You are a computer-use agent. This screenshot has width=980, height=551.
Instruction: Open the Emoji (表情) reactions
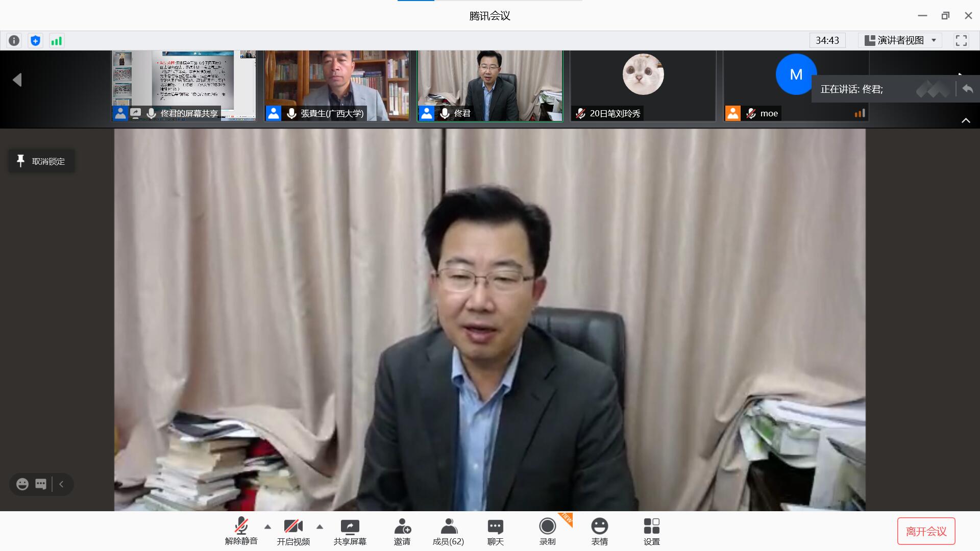point(599,532)
